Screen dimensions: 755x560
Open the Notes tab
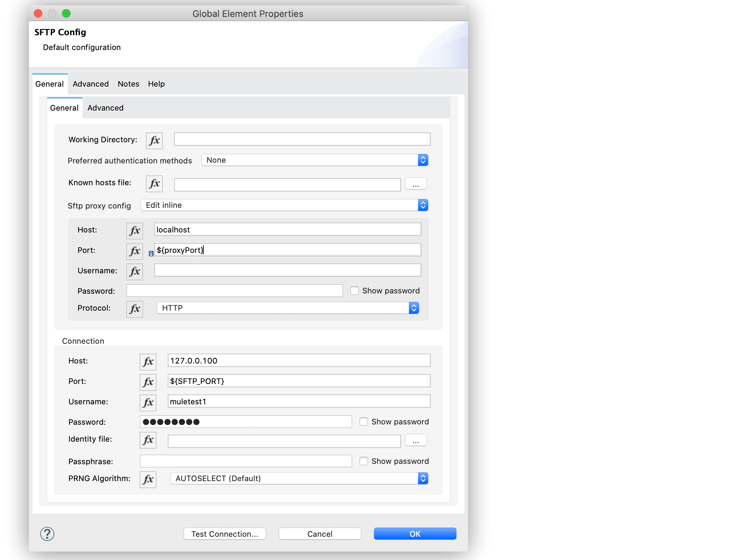click(x=128, y=84)
